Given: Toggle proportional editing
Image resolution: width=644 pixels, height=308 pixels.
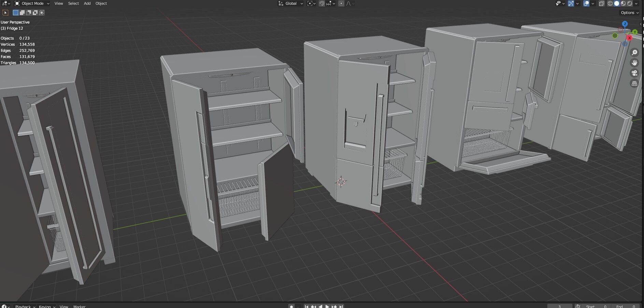Looking at the screenshot, I should [341, 3].
